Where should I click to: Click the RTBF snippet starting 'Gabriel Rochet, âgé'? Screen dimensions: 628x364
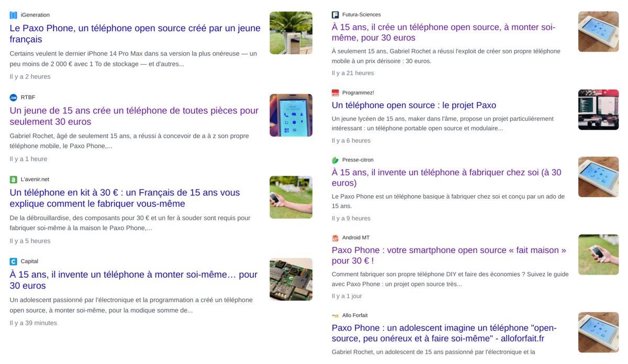[129, 141]
